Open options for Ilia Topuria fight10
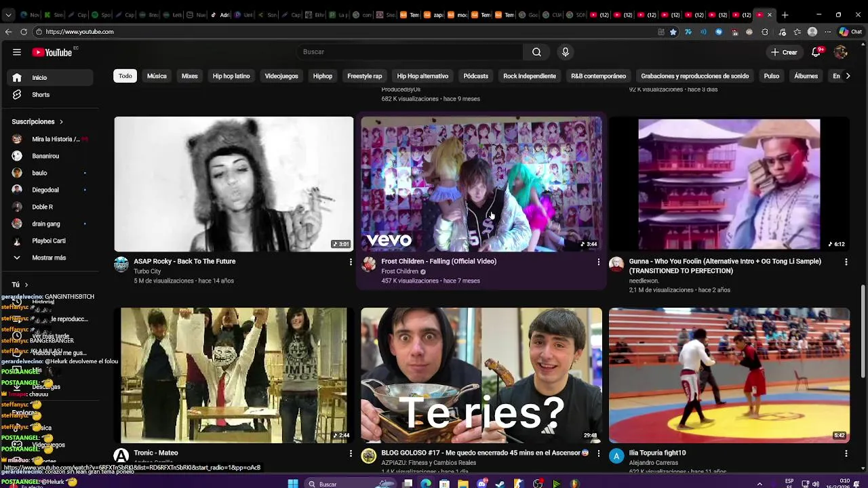 pos(846,453)
